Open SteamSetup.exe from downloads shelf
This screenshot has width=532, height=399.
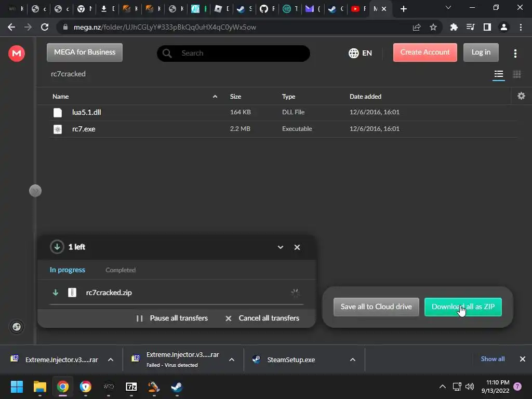(x=291, y=360)
